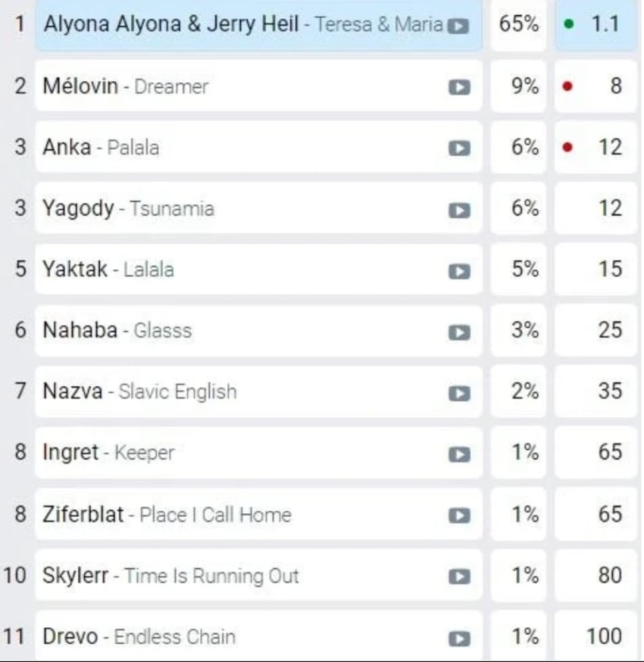Play video for Teresa & Maria entry
Viewport: 644px width, 662px height.
458,26
